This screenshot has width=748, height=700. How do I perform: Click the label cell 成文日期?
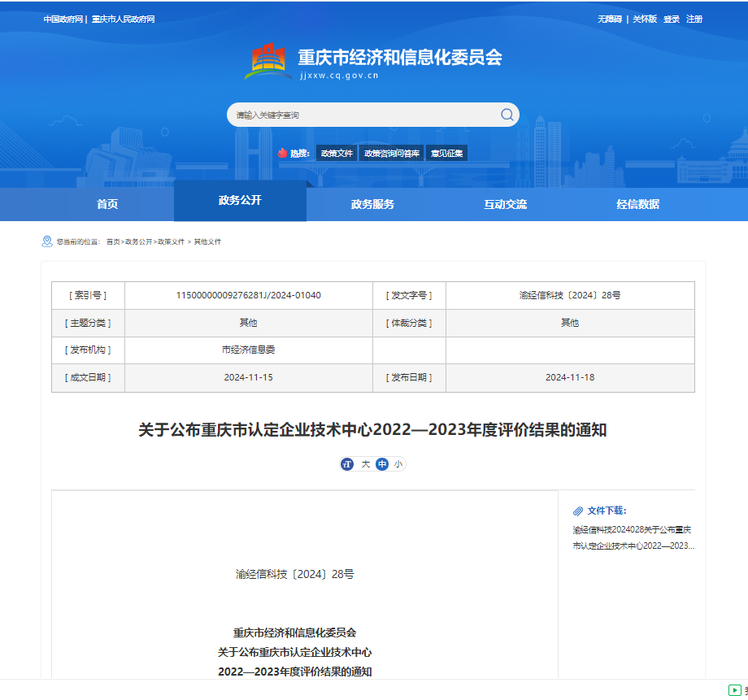(88, 377)
